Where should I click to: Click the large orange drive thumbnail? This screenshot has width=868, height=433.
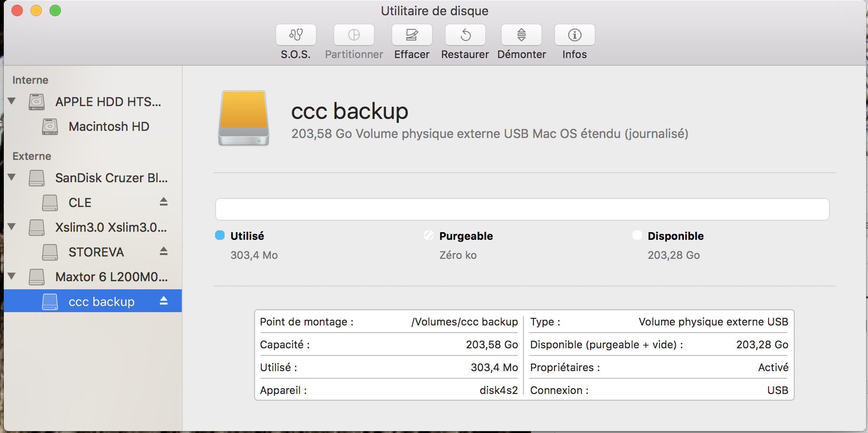tap(244, 118)
